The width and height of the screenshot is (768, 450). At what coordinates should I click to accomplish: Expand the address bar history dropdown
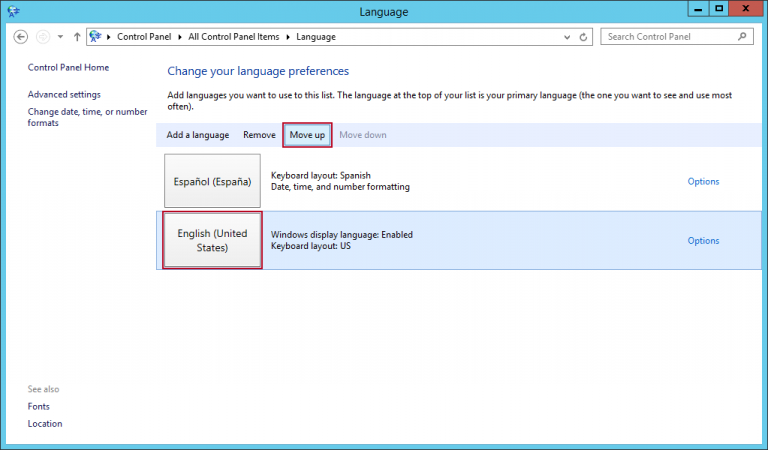(x=567, y=37)
